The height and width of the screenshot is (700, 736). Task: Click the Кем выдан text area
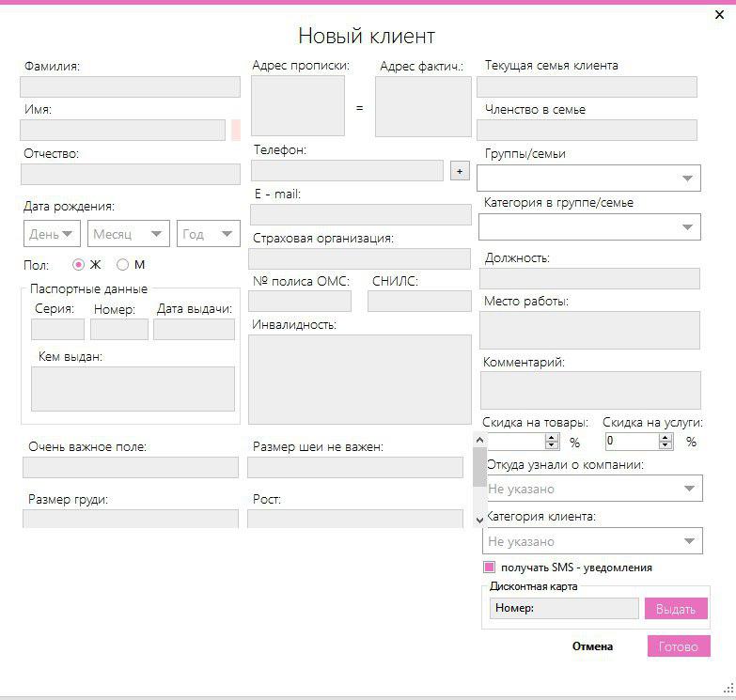(133, 389)
